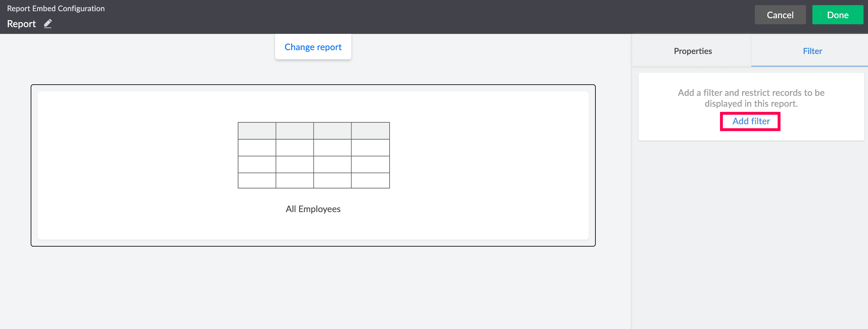Click the Add filter link

[x=751, y=121]
